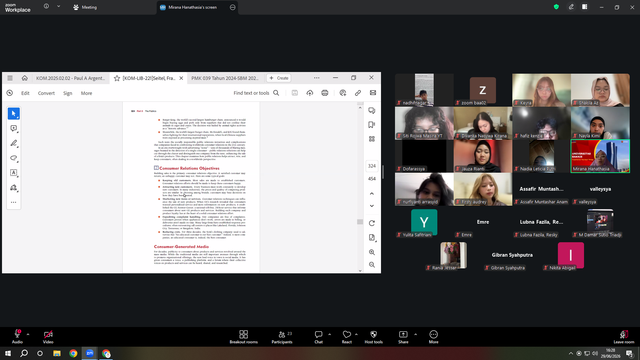The image size is (640, 360).
Task: Zoom in on the PDF page
Action: click(x=372, y=252)
